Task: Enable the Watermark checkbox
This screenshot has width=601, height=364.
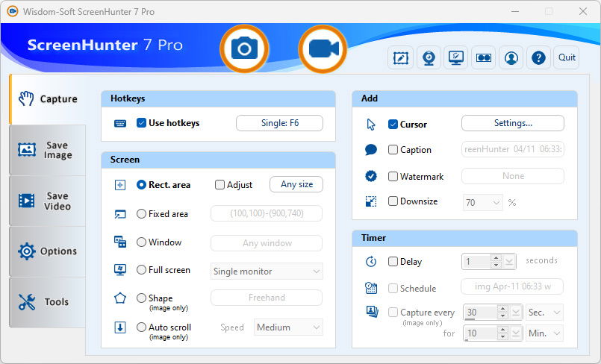Action: pos(393,177)
